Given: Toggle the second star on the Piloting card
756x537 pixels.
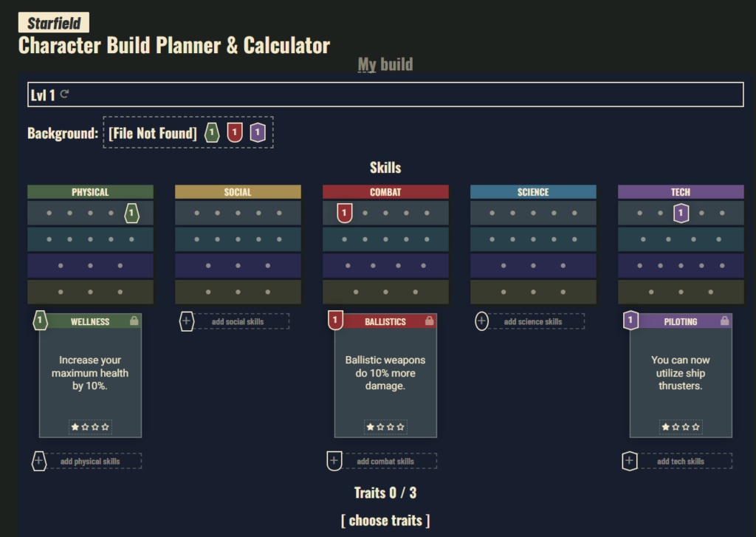Looking at the screenshot, I should click(675, 427).
